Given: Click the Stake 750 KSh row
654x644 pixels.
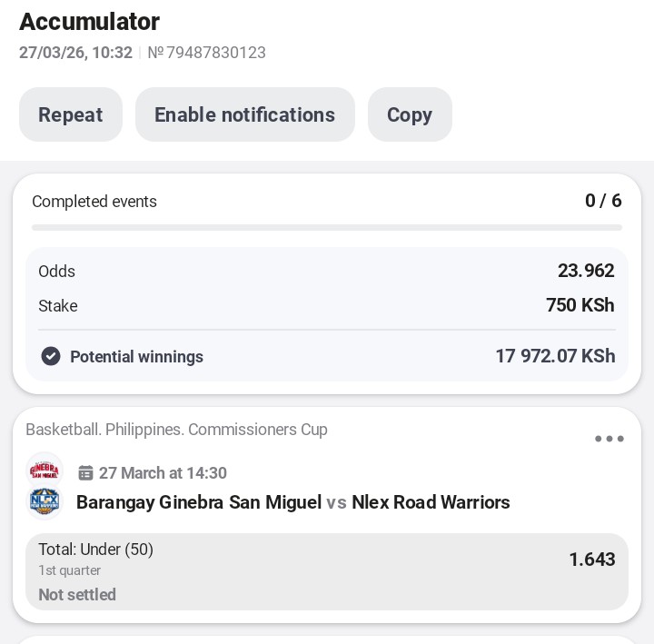Looking at the screenshot, I should [x=327, y=306].
